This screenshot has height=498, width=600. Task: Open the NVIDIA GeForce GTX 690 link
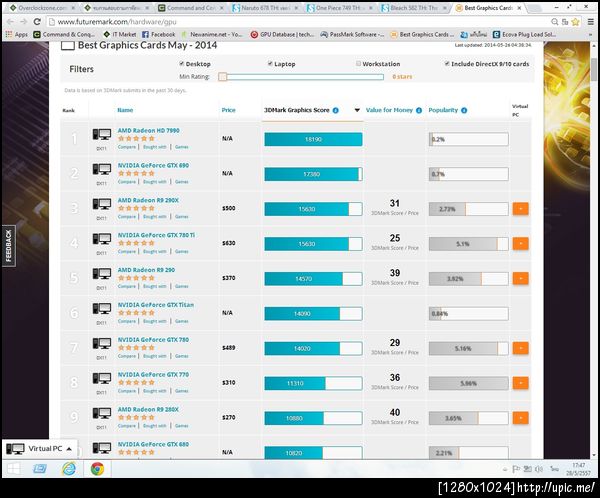(153, 165)
